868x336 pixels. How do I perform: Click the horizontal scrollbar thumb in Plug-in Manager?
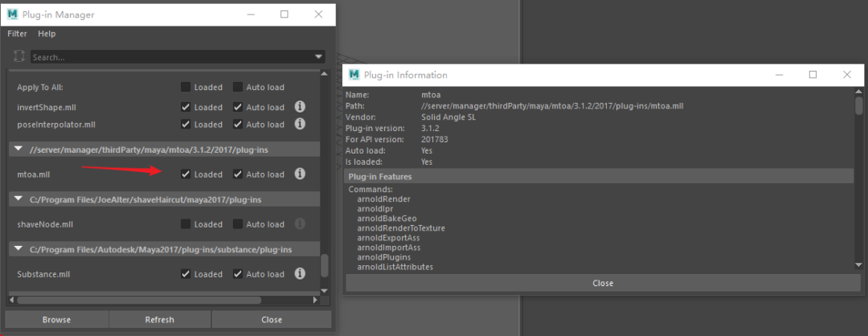138,300
